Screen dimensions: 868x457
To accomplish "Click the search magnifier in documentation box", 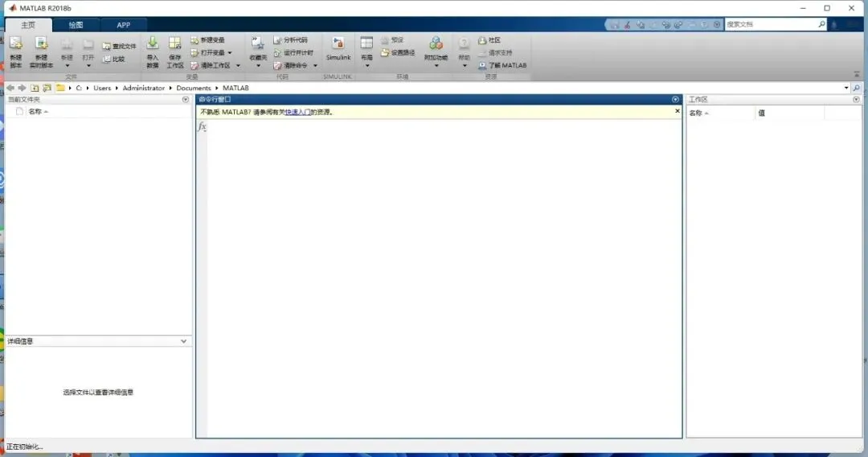I will [821, 24].
